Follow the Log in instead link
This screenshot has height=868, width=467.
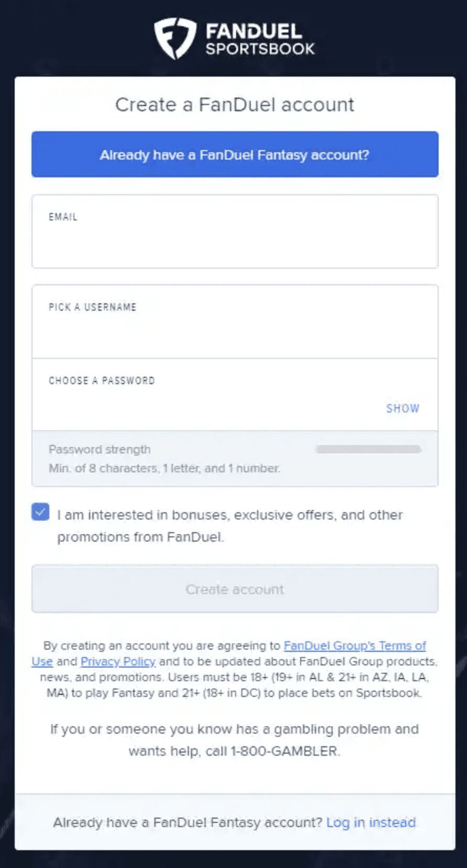pos(370,822)
